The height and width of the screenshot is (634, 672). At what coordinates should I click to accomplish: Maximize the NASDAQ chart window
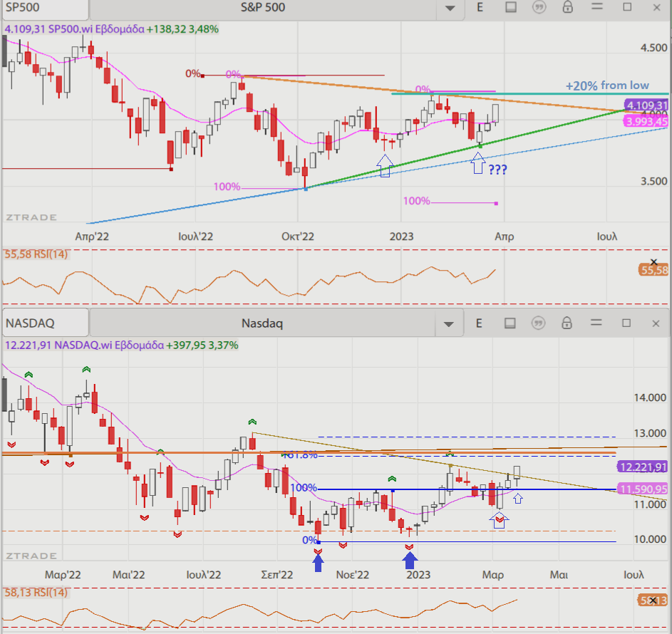626,323
